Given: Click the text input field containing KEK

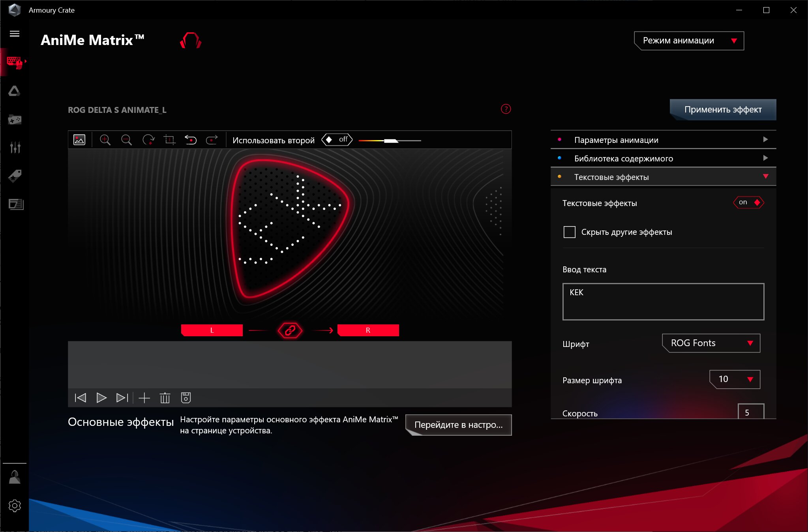Looking at the screenshot, I should pos(663,302).
